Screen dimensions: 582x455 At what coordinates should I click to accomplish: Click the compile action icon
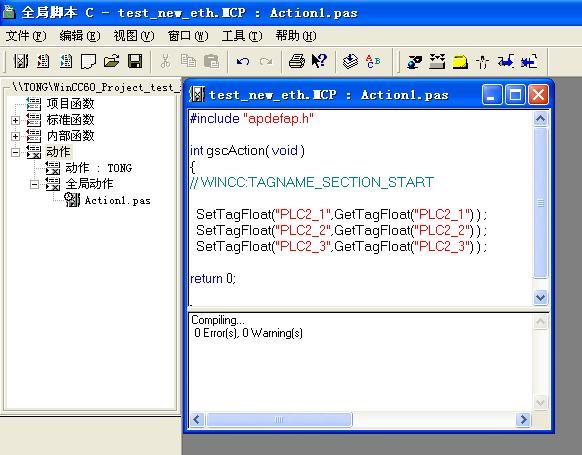(350, 61)
